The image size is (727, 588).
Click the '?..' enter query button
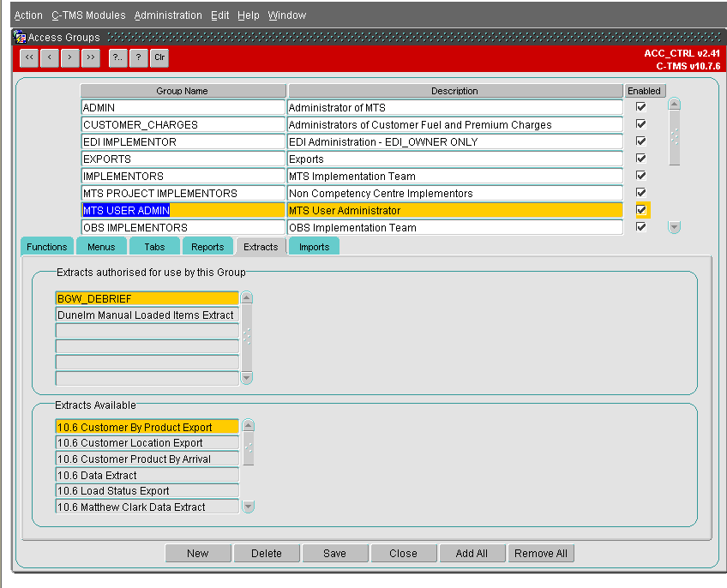[x=117, y=58]
